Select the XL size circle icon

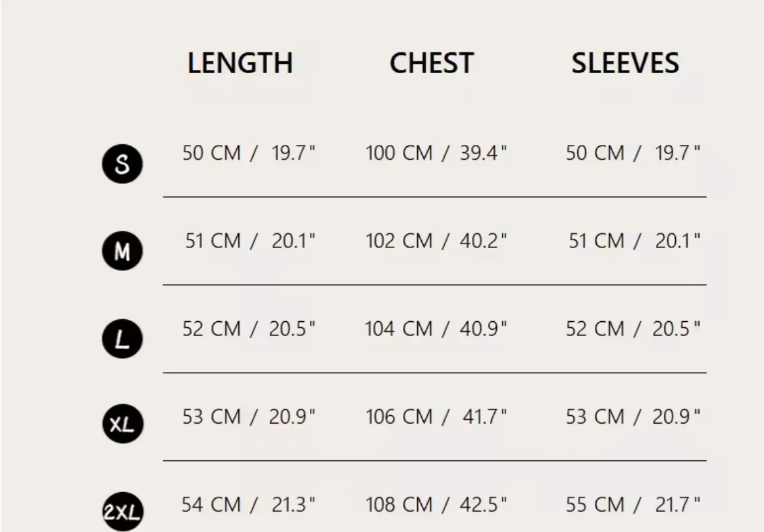[122, 424]
